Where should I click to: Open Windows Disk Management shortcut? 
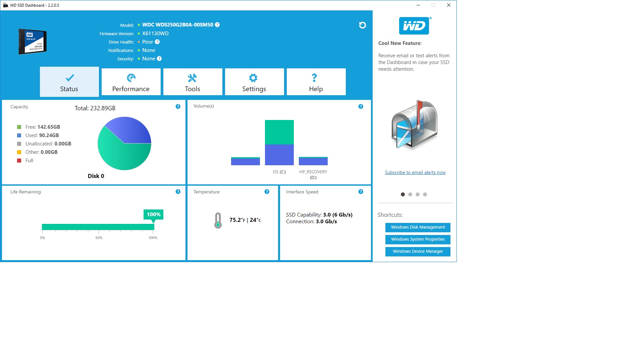pos(418,227)
